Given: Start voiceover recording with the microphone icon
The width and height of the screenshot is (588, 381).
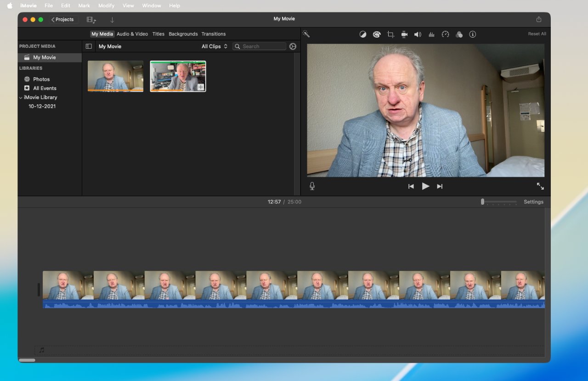Looking at the screenshot, I should [312, 186].
